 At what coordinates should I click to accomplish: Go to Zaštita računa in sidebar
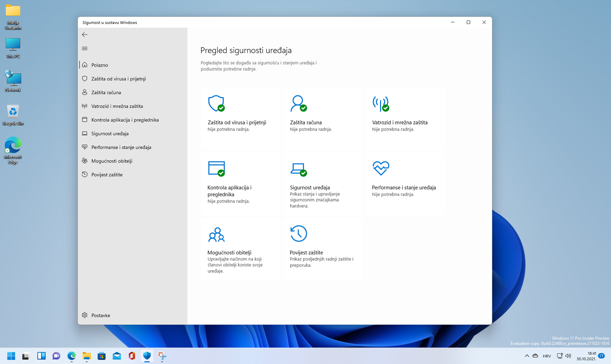pos(133,92)
